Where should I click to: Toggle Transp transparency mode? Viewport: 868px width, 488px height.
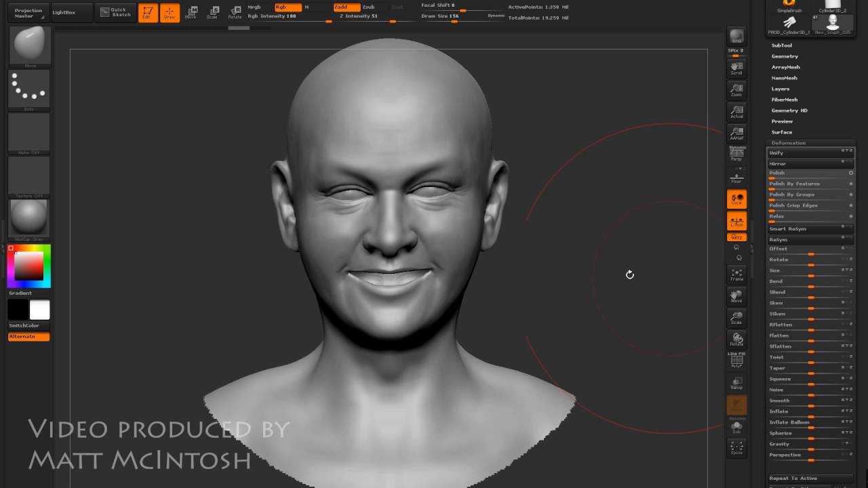point(736,383)
